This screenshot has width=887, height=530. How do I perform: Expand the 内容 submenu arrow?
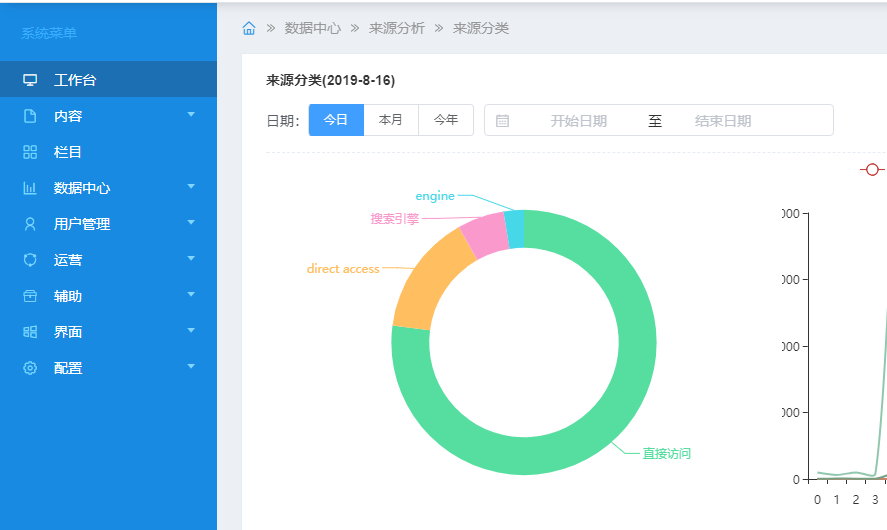click(191, 115)
